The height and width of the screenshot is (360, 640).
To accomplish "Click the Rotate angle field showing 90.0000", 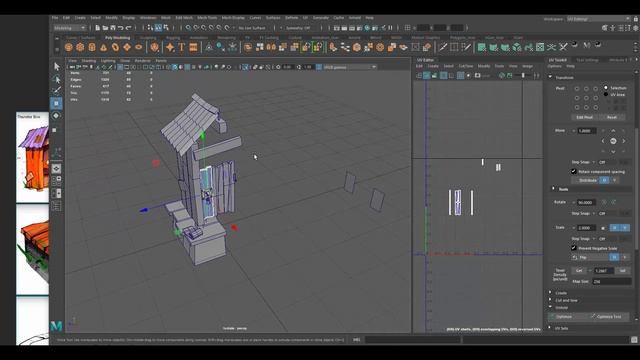I will click(586, 202).
